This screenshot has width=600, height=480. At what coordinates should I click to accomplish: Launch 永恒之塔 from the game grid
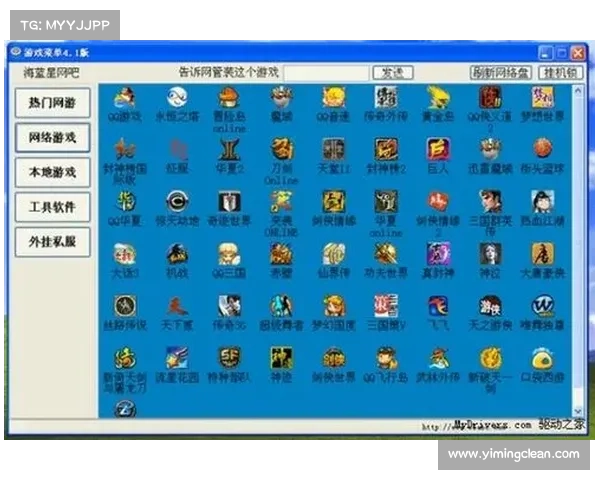pyautogui.click(x=177, y=97)
